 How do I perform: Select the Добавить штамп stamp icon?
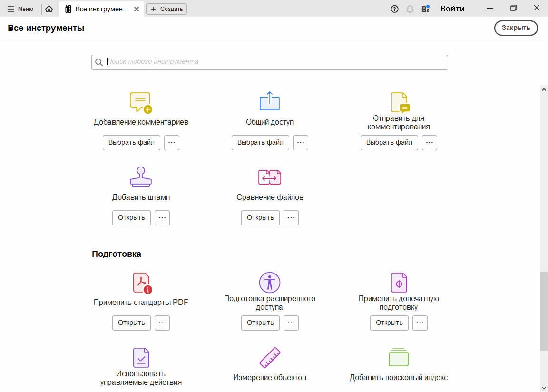(140, 177)
